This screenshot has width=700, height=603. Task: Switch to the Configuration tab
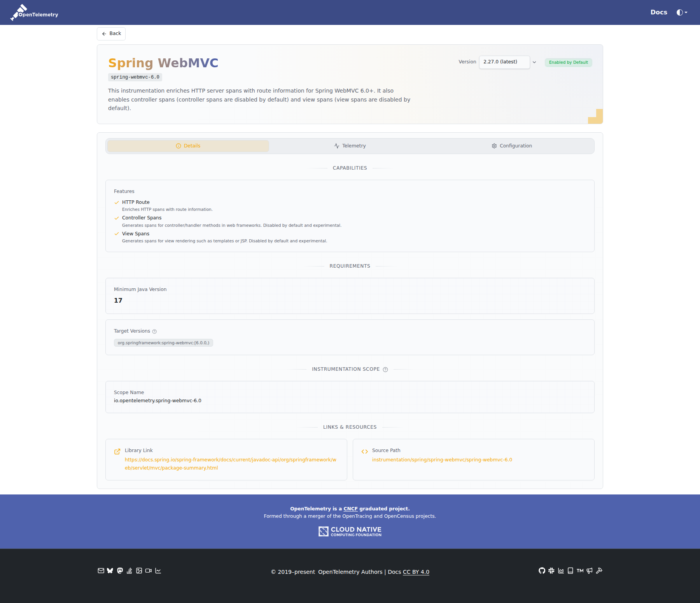(512, 146)
